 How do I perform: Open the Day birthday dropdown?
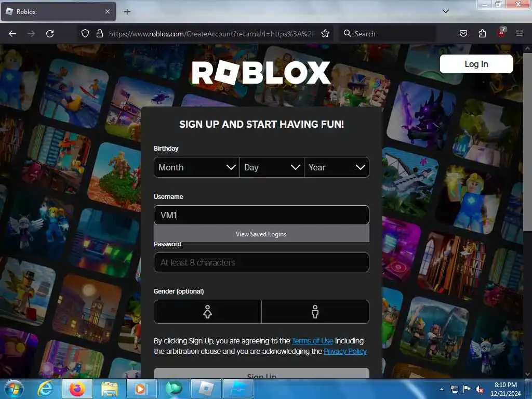[272, 167]
